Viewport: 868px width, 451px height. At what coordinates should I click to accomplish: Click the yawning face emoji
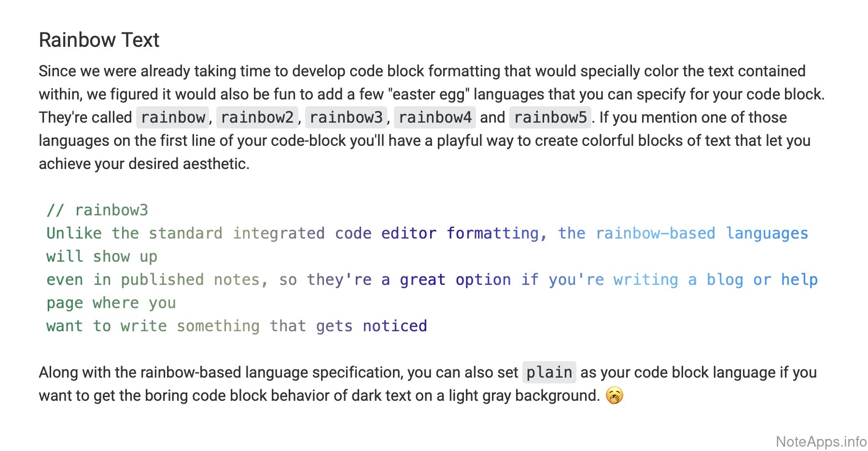tap(614, 395)
